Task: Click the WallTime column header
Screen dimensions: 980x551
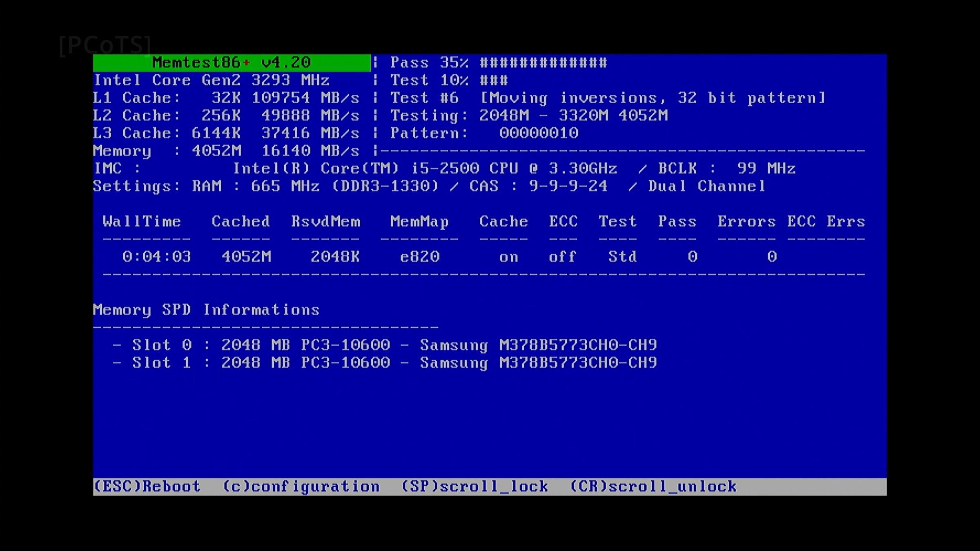Action: (x=142, y=221)
